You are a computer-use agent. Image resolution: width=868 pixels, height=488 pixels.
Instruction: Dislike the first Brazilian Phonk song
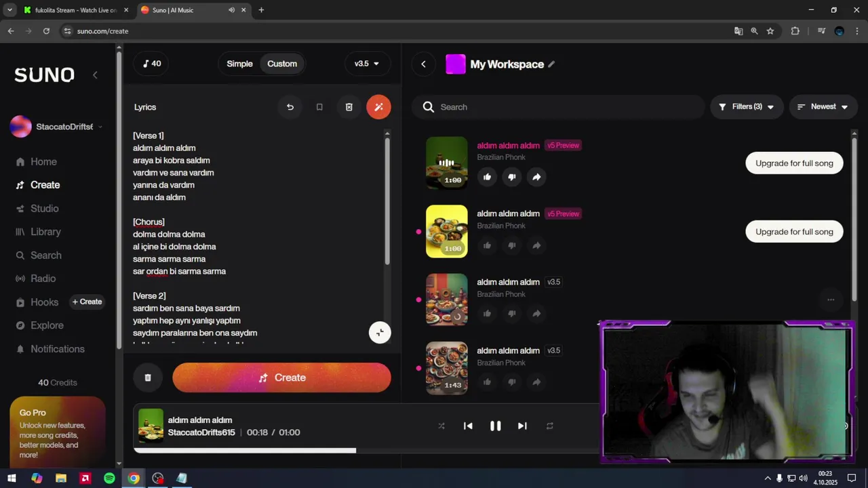coord(512,177)
